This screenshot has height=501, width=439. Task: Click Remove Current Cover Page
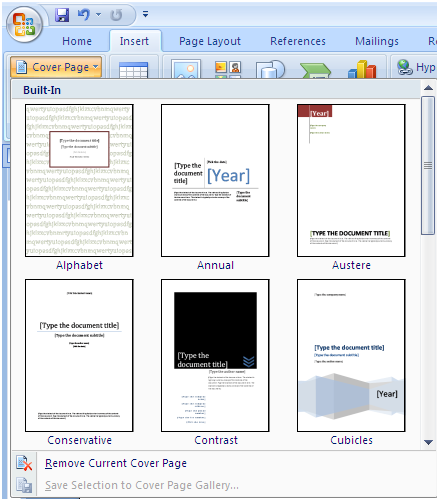coord(116,463)
